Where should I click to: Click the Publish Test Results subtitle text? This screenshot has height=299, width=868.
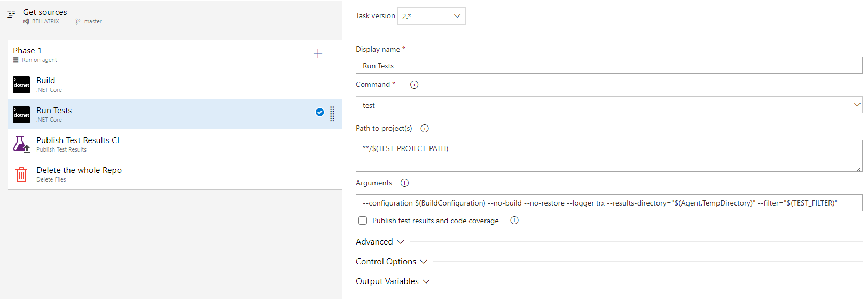coord(61,149)
